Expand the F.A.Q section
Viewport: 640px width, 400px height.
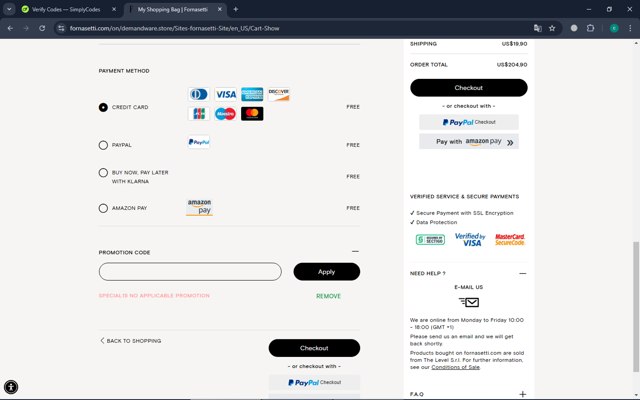(522, 394)
